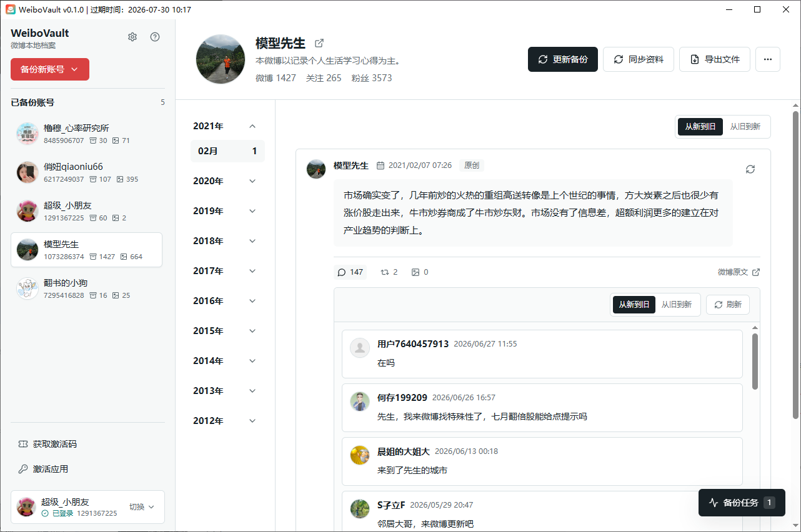Expand the 2019年 year section
Screen dimensions: 801x532
(x=227, y=211)
